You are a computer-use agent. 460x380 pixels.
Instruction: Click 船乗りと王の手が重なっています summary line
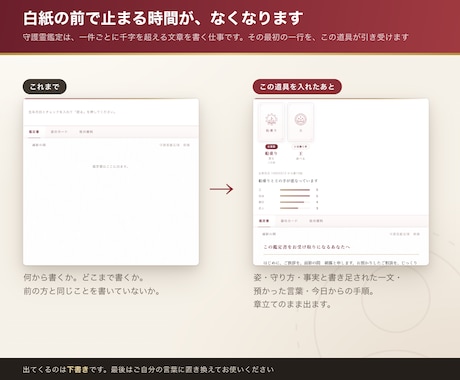(288, 181)
